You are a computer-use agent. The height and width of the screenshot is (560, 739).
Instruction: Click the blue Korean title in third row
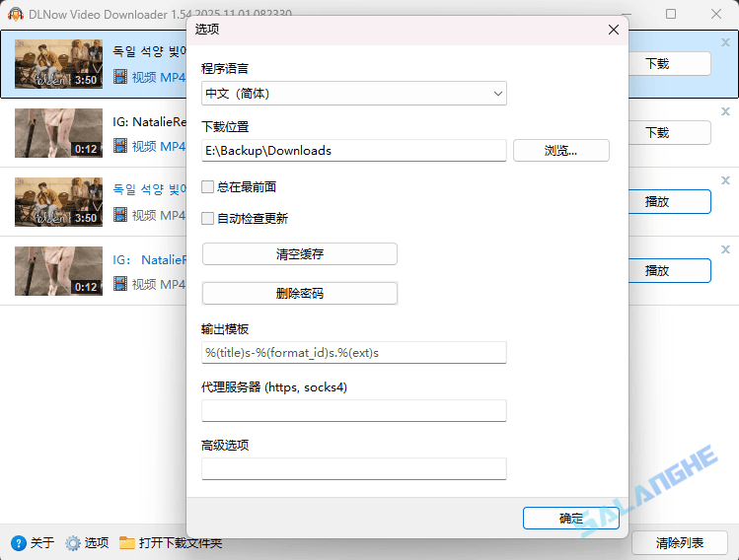[x=149, y=189]
